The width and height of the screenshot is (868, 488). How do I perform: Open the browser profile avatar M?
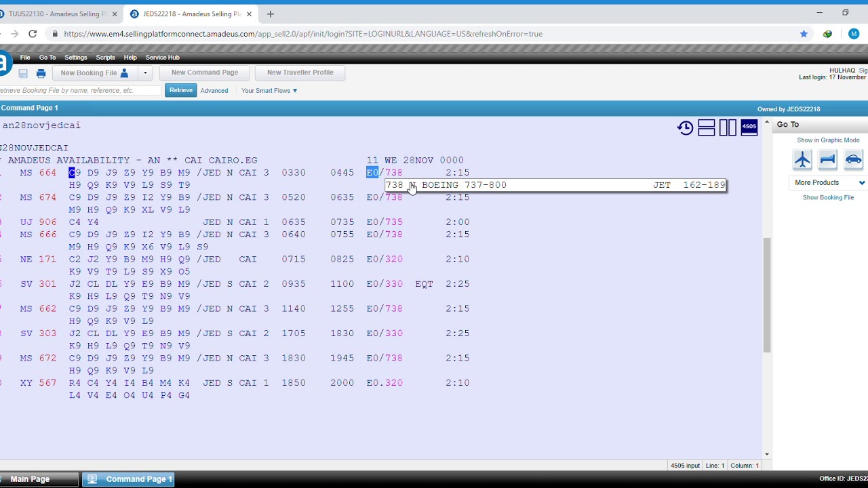(854, 34)
